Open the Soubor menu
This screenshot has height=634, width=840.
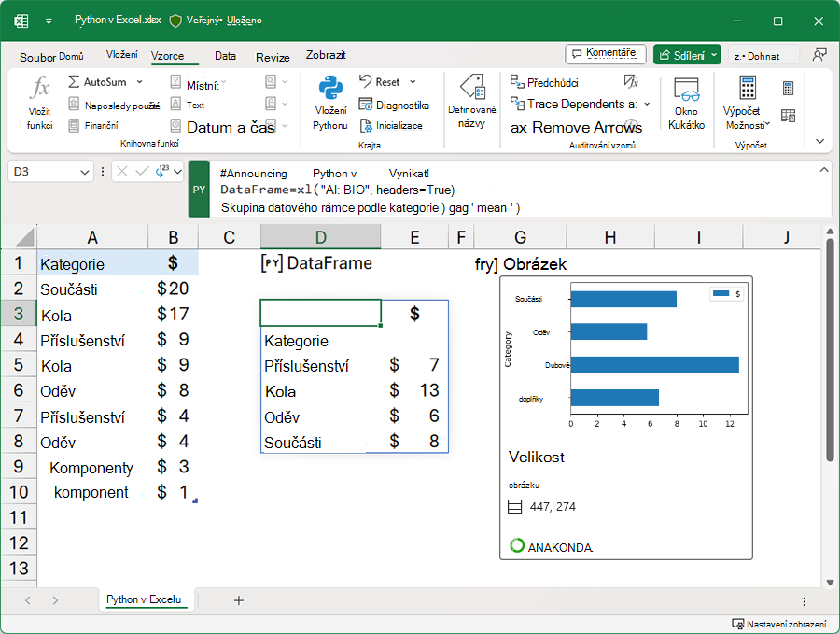37,57
